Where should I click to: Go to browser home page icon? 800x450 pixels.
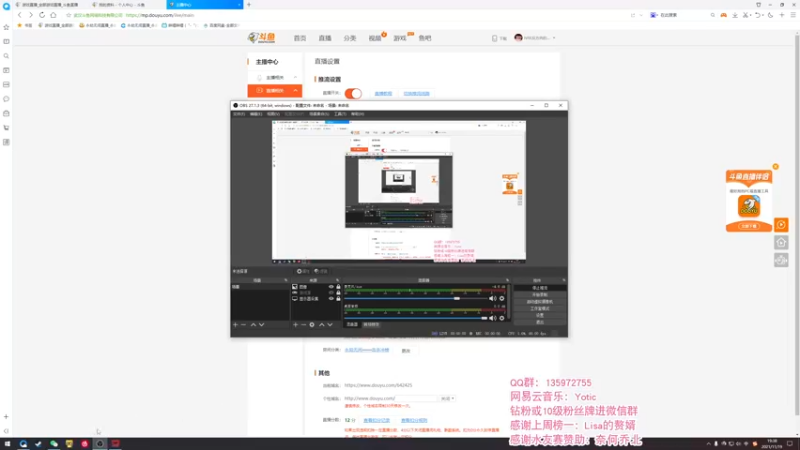coord(53,15)
